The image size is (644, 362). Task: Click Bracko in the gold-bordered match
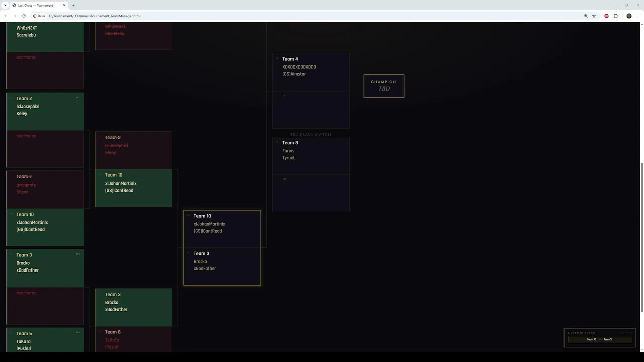(x=200, y=261)
